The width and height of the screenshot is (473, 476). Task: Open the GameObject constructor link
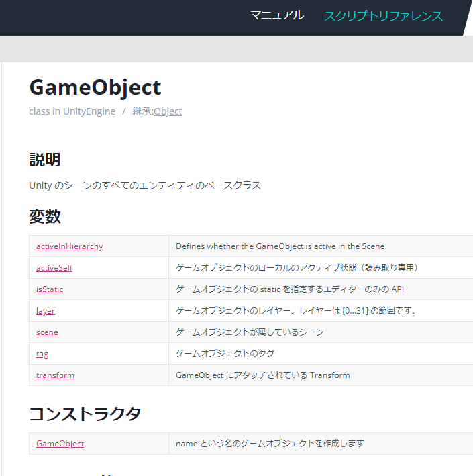point(60,444)
